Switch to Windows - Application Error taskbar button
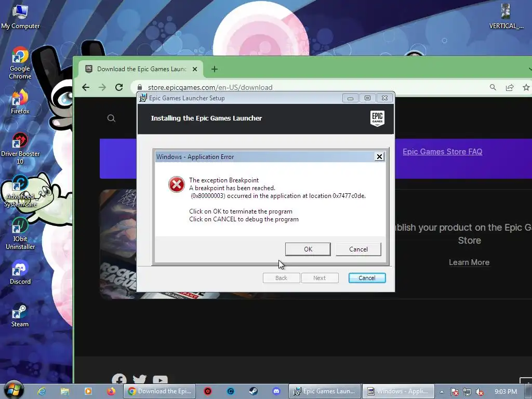532x399 pixels. pos(398,391)
